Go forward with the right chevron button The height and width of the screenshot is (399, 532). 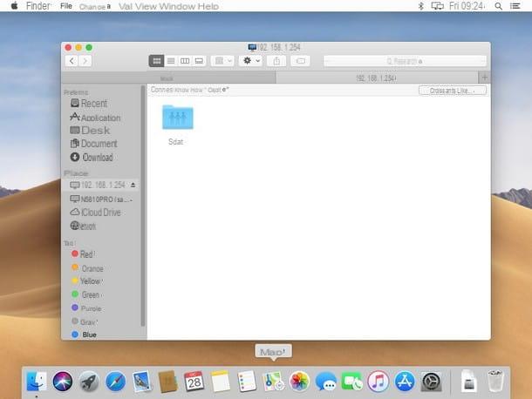[x=85, y=61]
